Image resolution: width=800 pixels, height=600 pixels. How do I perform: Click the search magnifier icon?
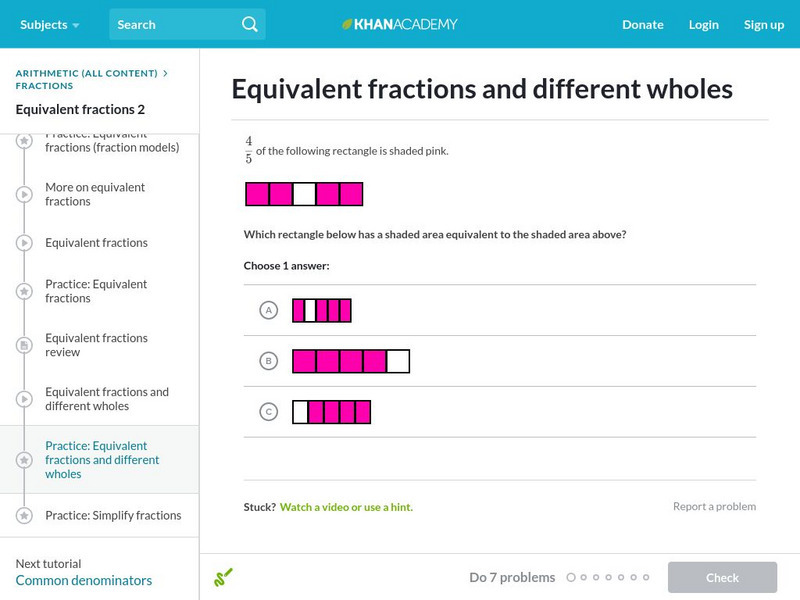[249, 24]
